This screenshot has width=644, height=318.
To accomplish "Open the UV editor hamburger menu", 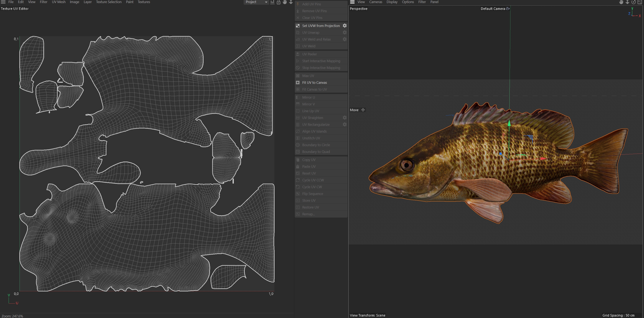I will [x=3, y=2].
